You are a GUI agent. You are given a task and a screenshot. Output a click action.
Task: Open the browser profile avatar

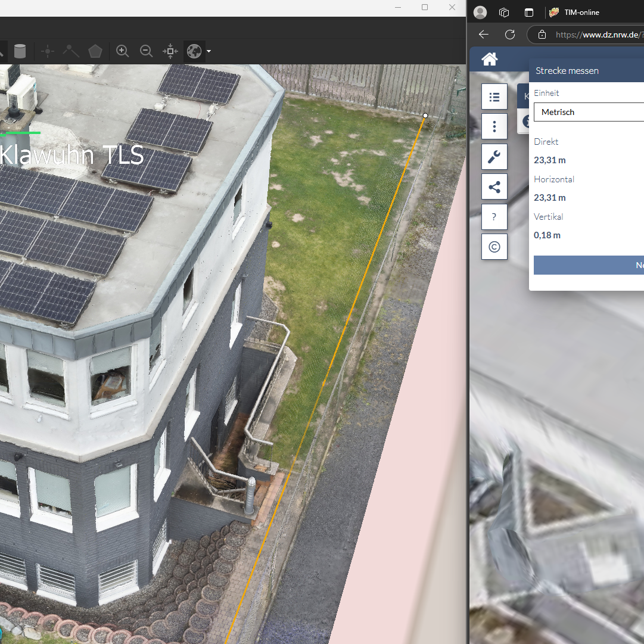click(480, 13)
